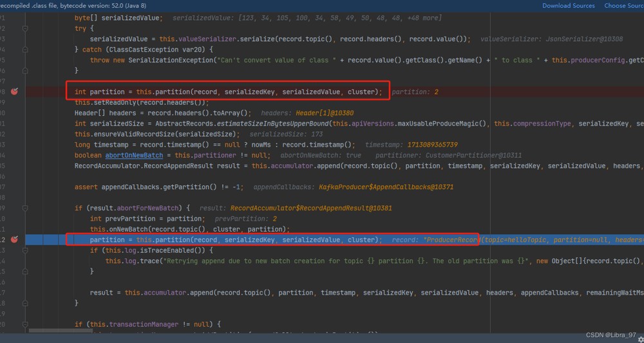Image resolution: width=644 pixels, height=343 pixels.
Task: Click the Download Sources link
Action: (x=569, y=6)
